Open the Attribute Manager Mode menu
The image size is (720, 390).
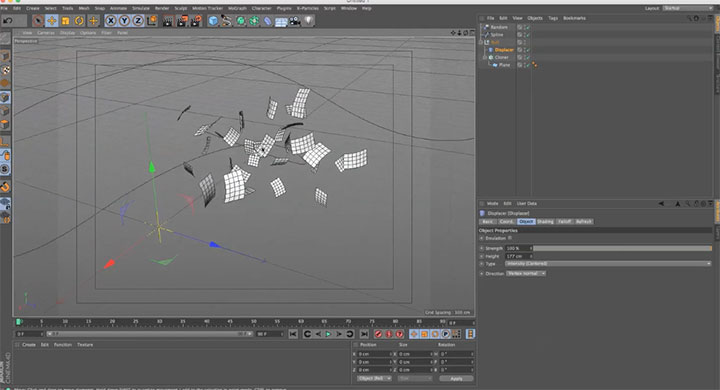(x=492, y=203)
